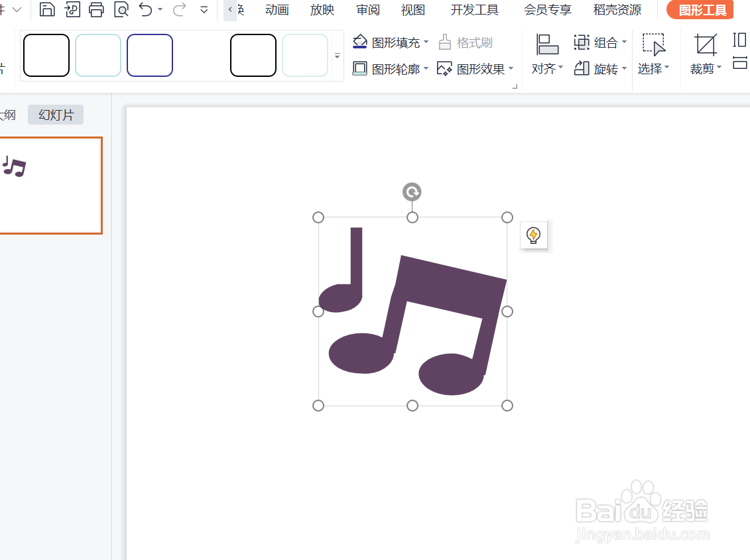Viewport: 750px width, 560px height.
Task: Click the 对齐 align icon
Action: [x=547, y=44]
